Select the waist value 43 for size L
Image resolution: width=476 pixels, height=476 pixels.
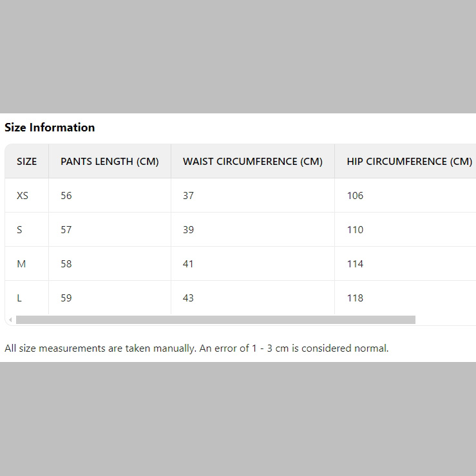pos(188,298)
